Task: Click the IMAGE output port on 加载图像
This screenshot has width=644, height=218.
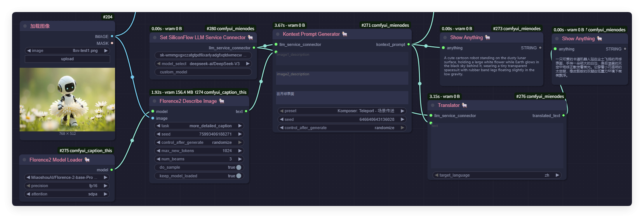Action: click(112, 37)
